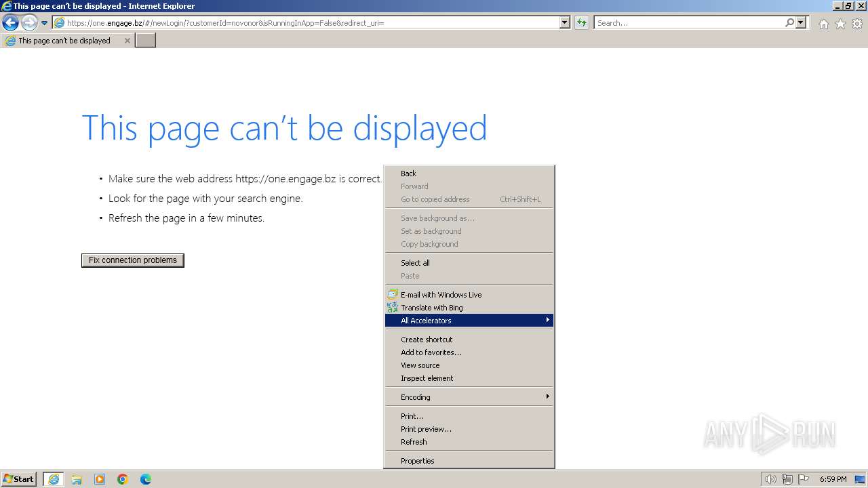This screenshot has height=488, width=868.
Task: Choose Back in the context menu
Action: point(469,174)
